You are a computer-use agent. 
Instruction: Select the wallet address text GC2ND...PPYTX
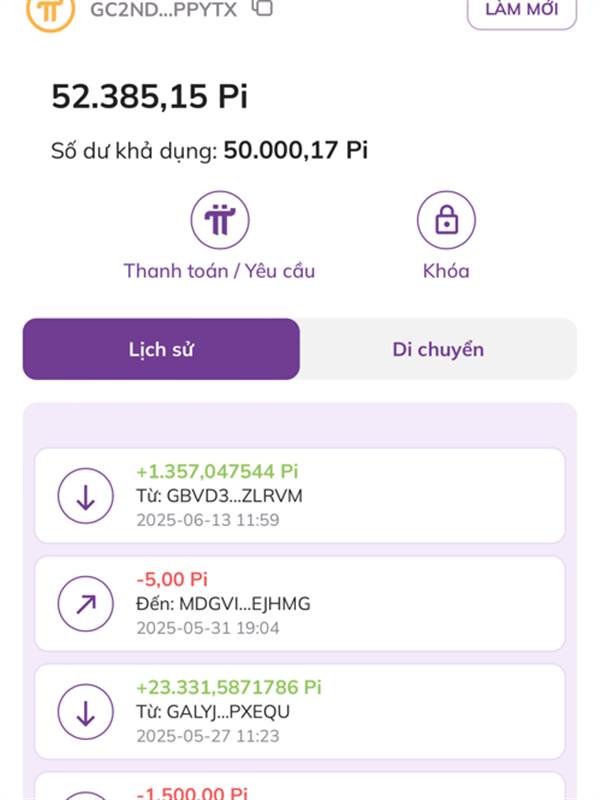point(163,9)
